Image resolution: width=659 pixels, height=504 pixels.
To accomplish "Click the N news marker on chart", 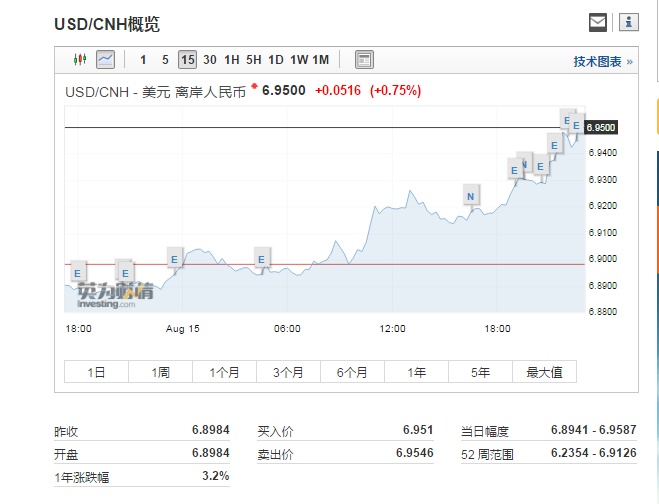I will click(x=470, y=196).
